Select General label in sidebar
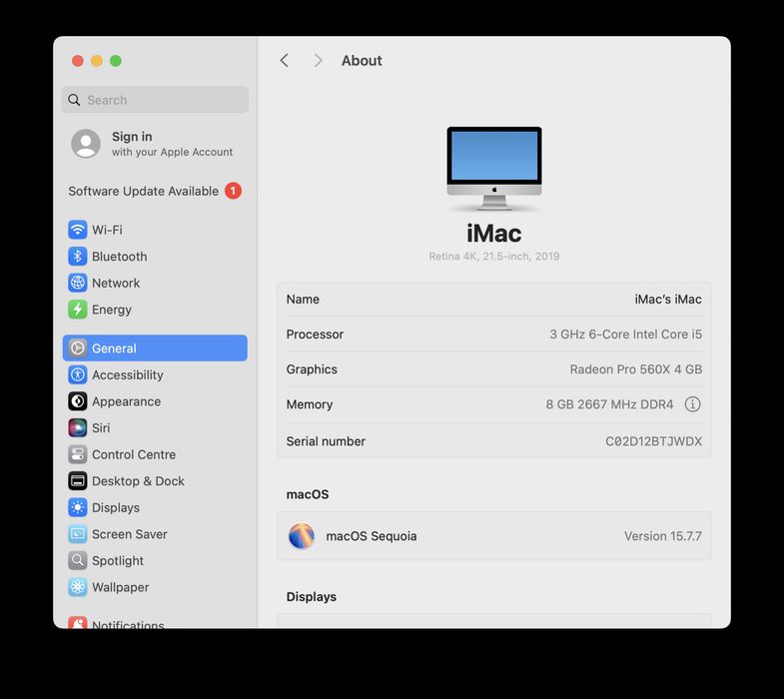 point(114,349)
